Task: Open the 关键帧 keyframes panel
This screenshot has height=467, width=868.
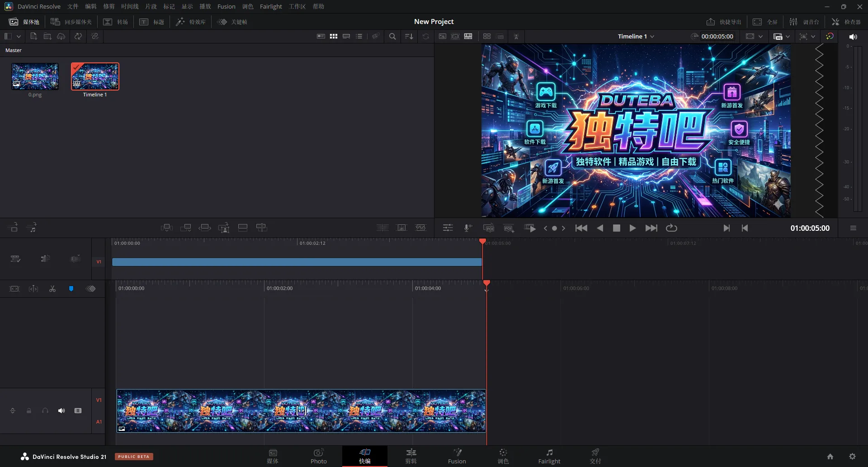Action: click(x=232, y=22)
